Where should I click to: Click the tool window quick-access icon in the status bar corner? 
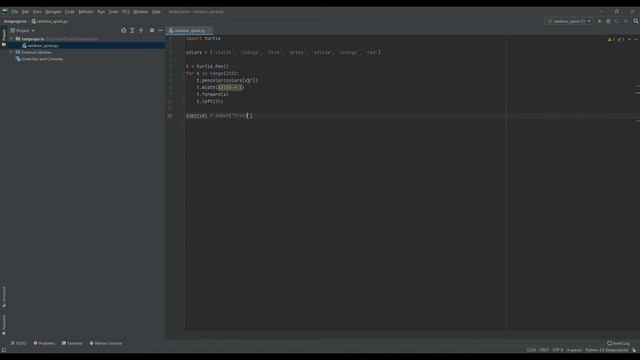(x=4, y=350)
